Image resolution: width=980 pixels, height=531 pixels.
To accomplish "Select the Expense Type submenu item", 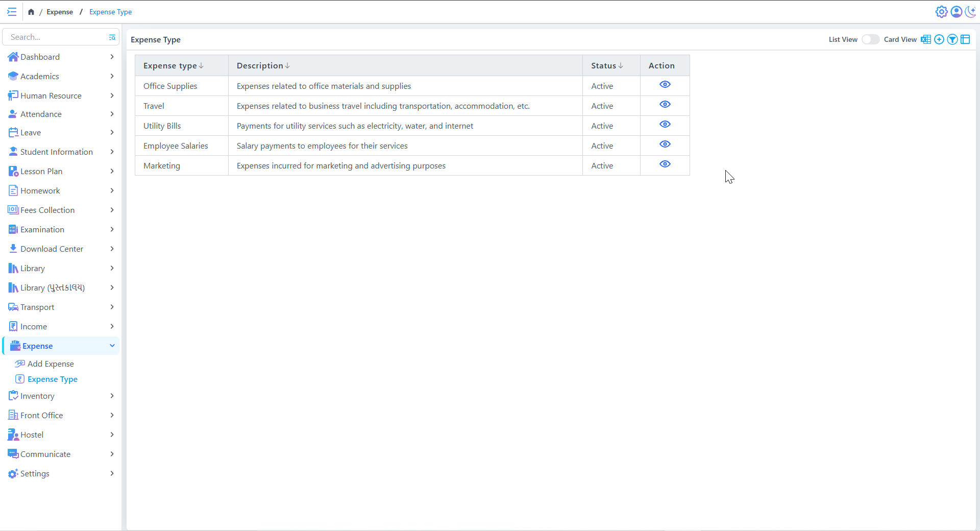I will click(52, 379).
